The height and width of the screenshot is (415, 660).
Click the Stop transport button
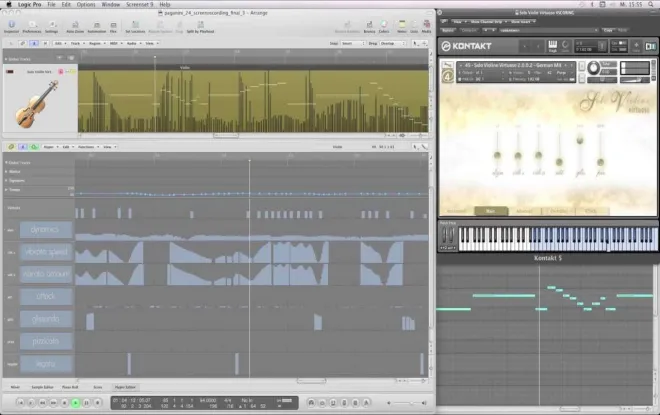(x=64, y=403)
